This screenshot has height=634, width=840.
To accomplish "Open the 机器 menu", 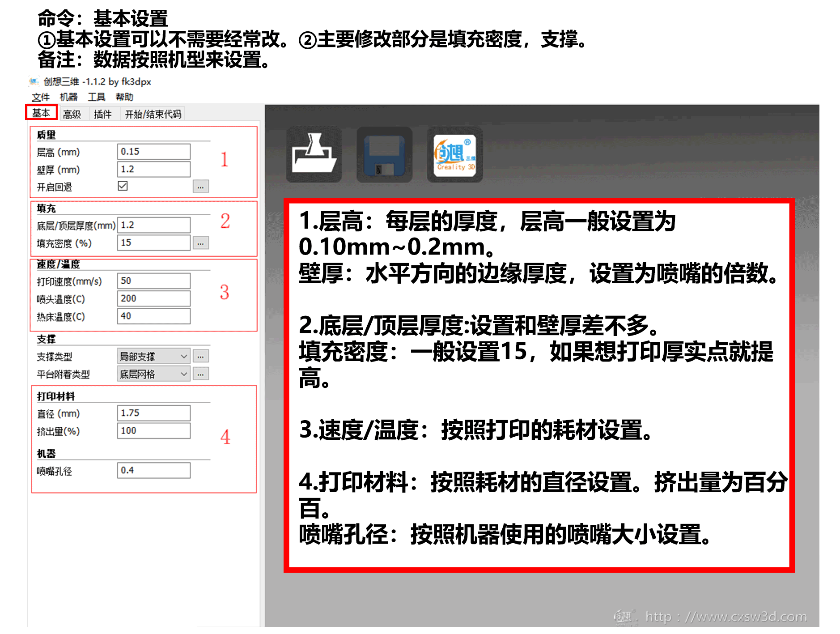I will [x=68, y=97].
